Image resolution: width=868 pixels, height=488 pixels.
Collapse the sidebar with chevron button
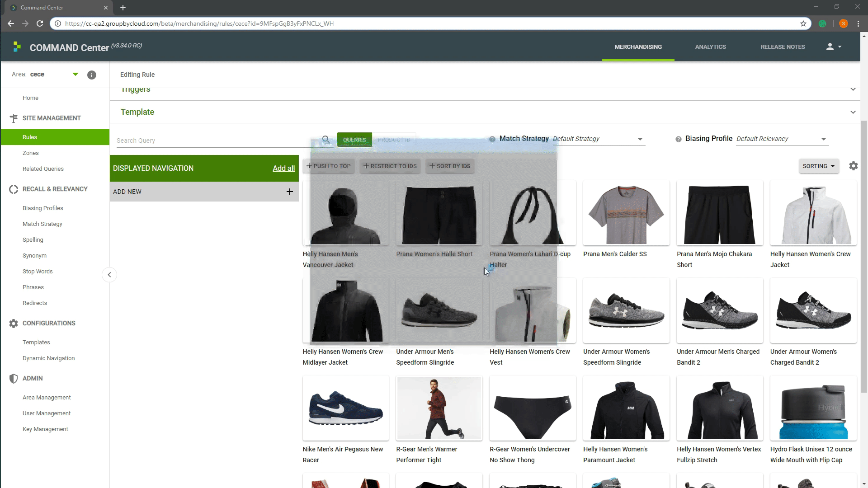click(x=109, y=275)
